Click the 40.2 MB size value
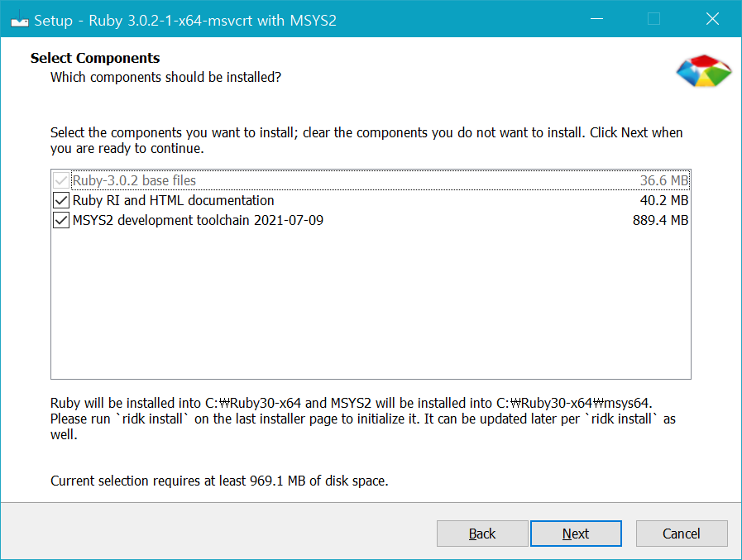742x560 pixels. [664, 200]
